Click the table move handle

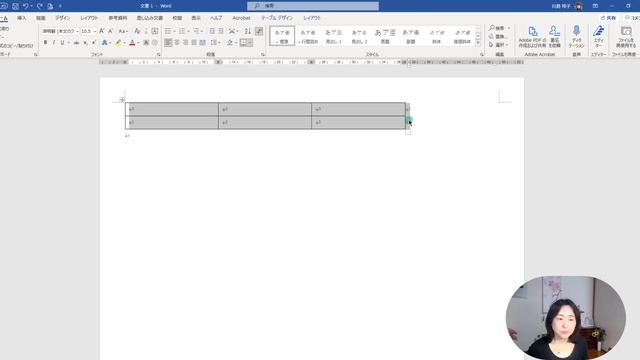click(122, 99)
